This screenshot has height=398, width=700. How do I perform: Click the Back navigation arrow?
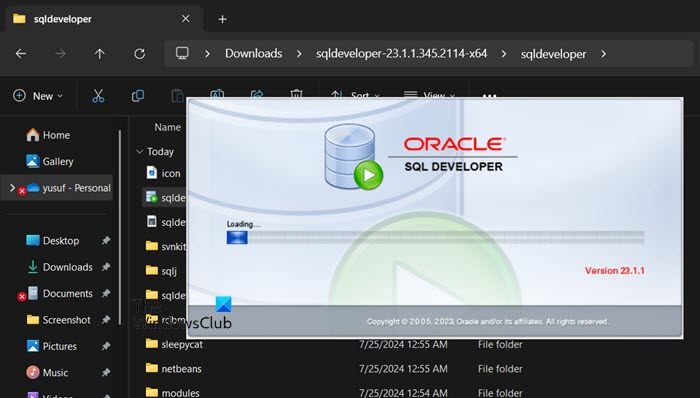[21, 54]
